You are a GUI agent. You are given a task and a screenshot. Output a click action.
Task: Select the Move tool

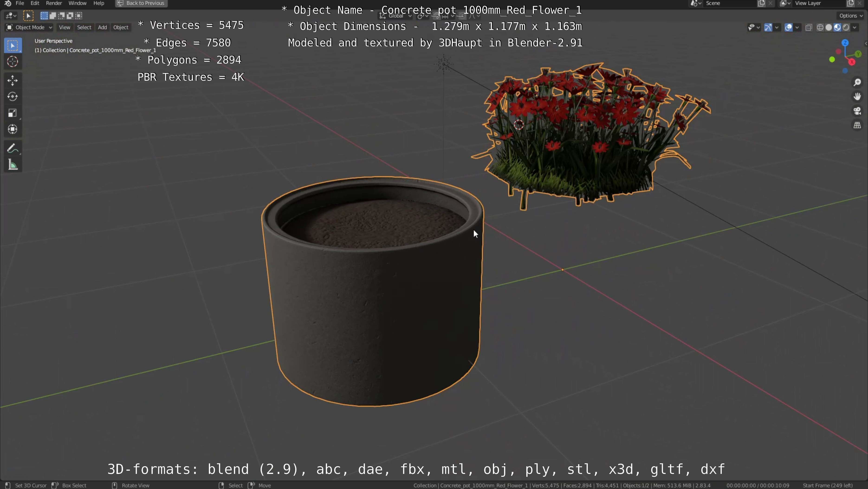coord(13,80)
